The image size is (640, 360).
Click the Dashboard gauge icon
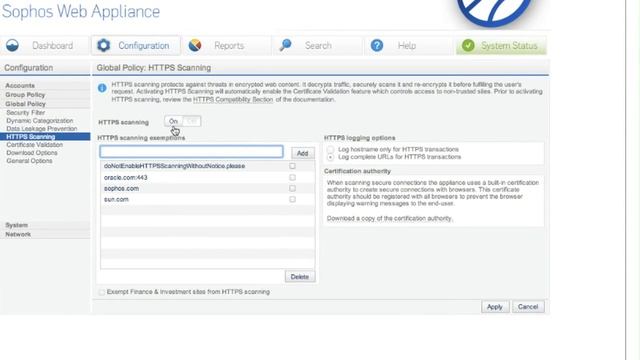tap(12, 45)
